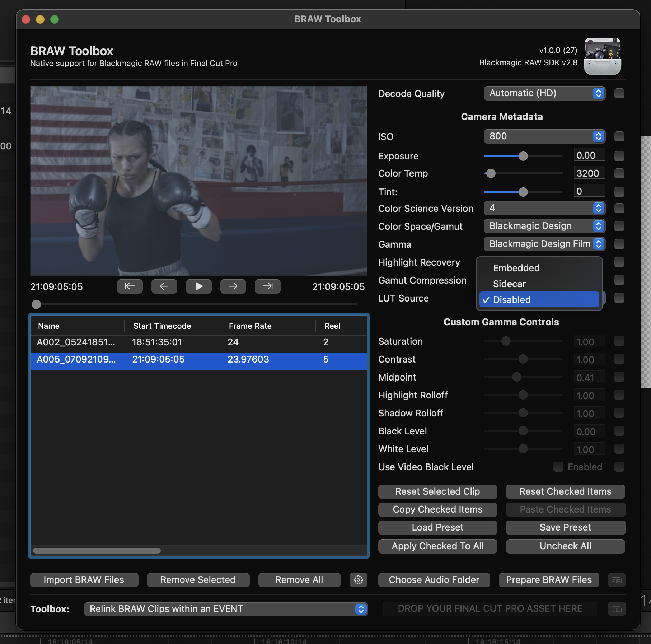Viewport: 651px width, 644px height.
Task: Select Embedded in the LUT Source menu
Action: [x=516, y=268]
